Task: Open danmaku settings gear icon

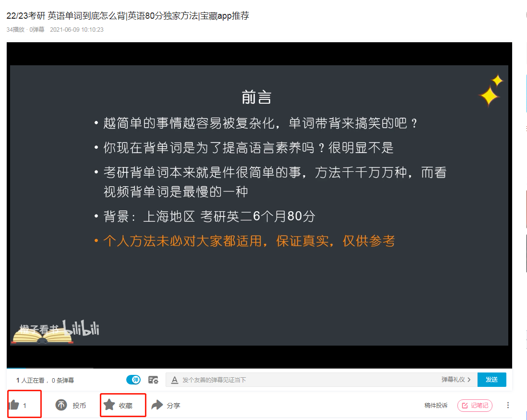Action: click(153, 380)
